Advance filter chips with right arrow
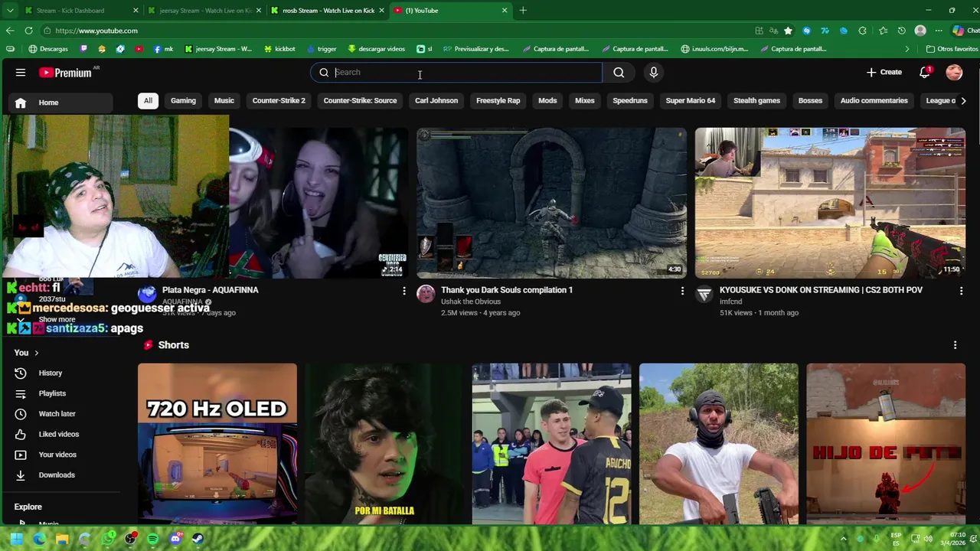 coord(963,100)
